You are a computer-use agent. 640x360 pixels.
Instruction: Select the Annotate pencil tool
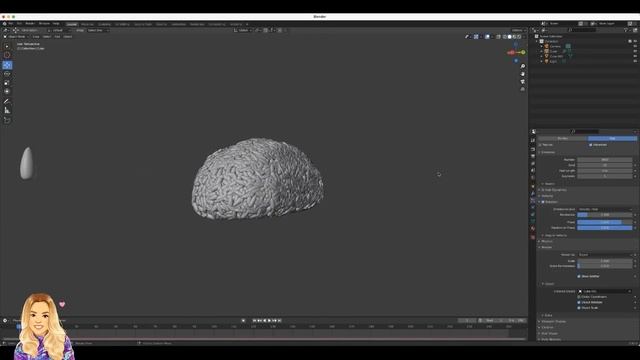pyautogui.click(x=7, y=101)
